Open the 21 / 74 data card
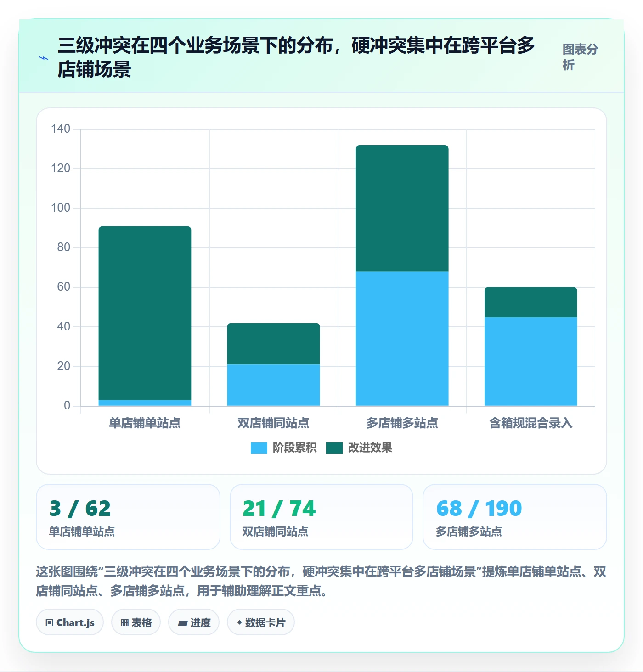Screen dimensions: 643x672 point(321,517)
